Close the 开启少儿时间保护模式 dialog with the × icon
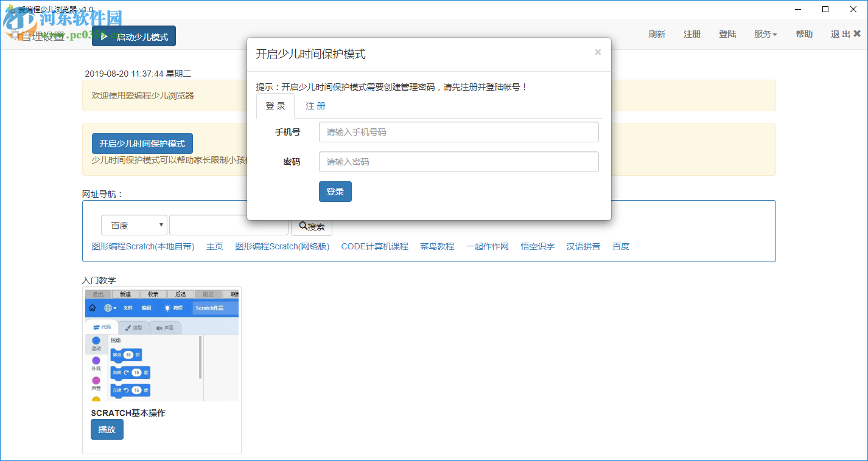The height and width of the screenshot is (461, 868). [x=597, y=52]
